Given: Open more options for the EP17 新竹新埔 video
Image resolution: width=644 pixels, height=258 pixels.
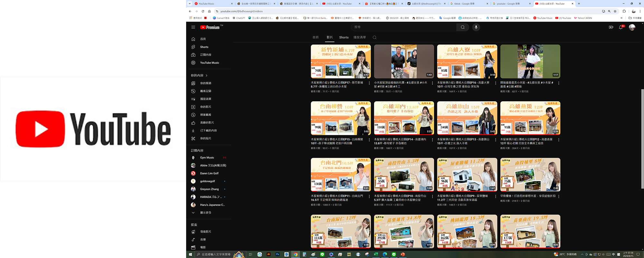Looking at the screenshot, I should (x=369, y=83).
